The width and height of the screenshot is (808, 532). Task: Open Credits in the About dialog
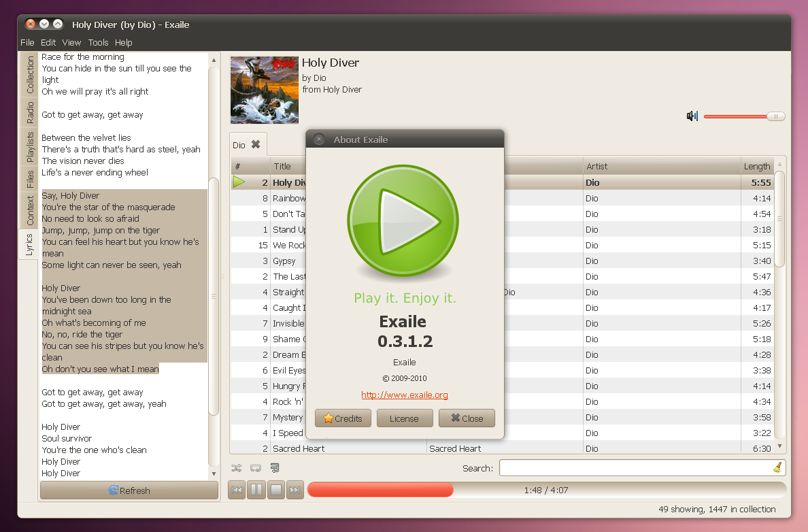click(x=343, y=418)
